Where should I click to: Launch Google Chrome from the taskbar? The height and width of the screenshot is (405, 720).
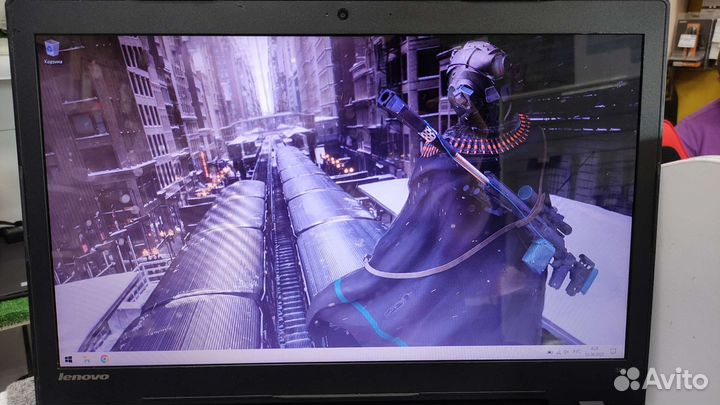pyautogui.click(x=105, y=359)
